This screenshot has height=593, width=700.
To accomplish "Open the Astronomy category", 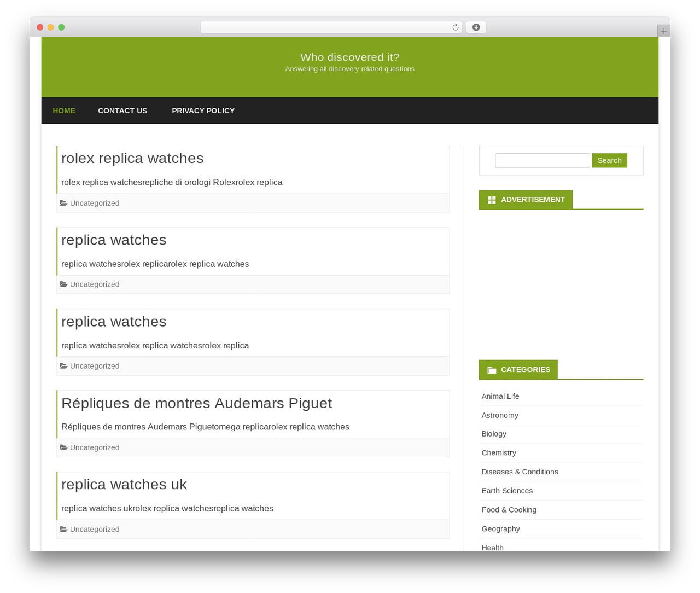I will (x=500, y=415).
